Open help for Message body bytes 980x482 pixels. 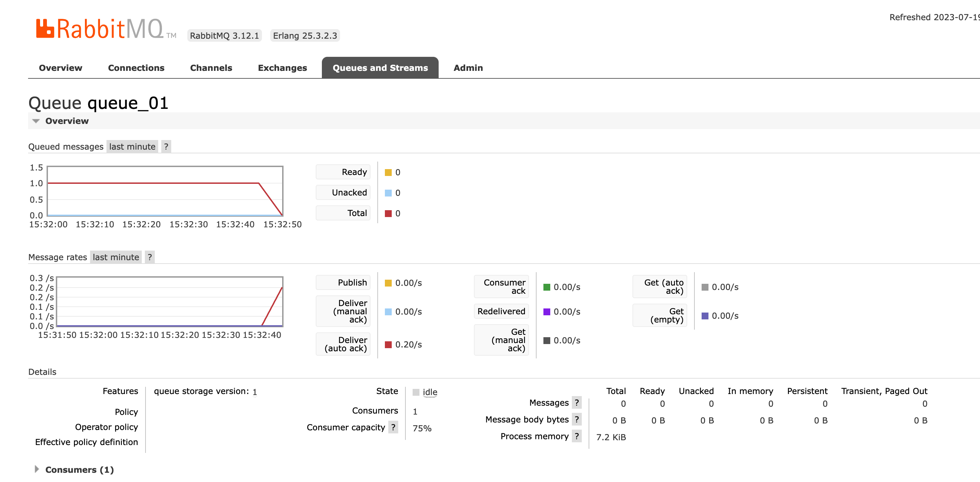(x=577, y=419)
